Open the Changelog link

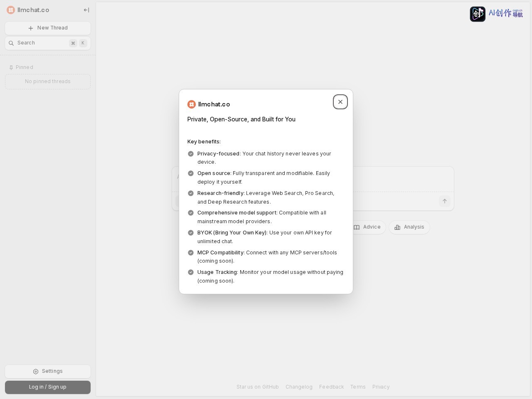click(x=299, y=387)
